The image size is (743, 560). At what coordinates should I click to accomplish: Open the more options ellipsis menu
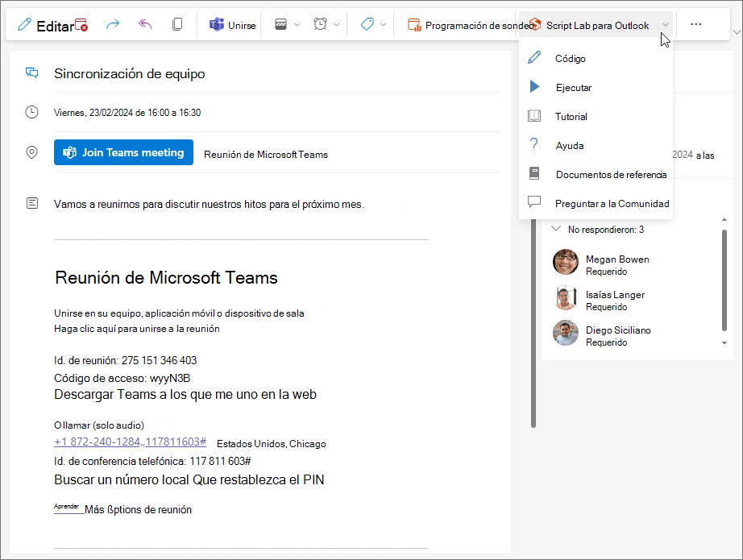coord(695,24)
